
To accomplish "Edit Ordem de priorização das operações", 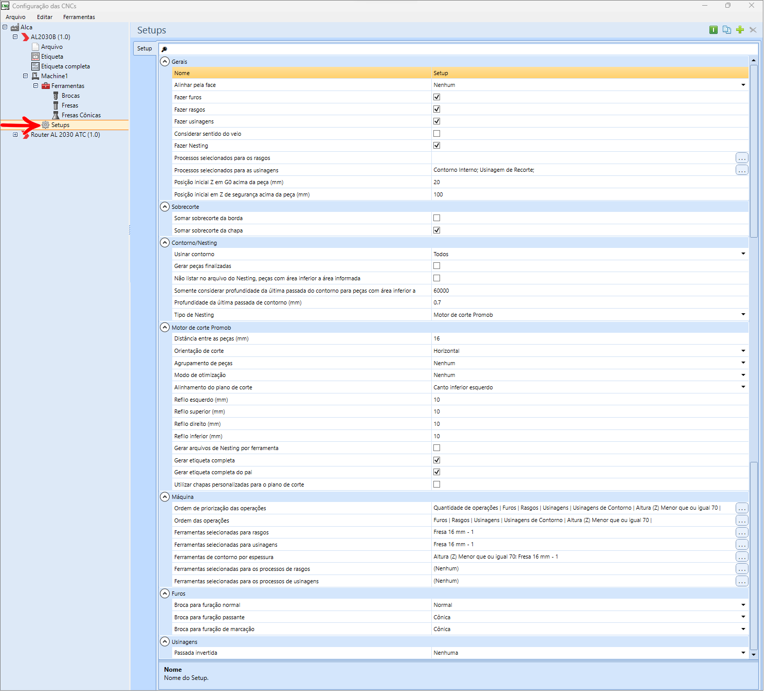I will 742,508.
